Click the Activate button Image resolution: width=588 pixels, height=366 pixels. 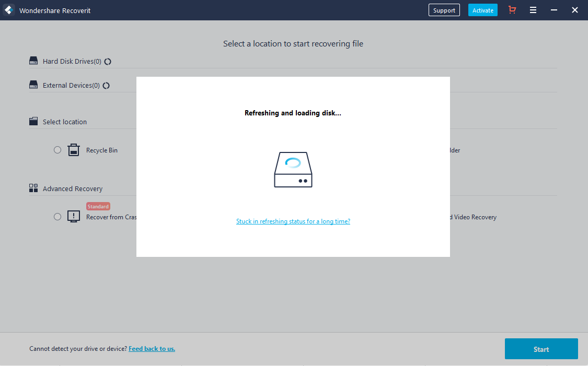(x=482, y=10)
